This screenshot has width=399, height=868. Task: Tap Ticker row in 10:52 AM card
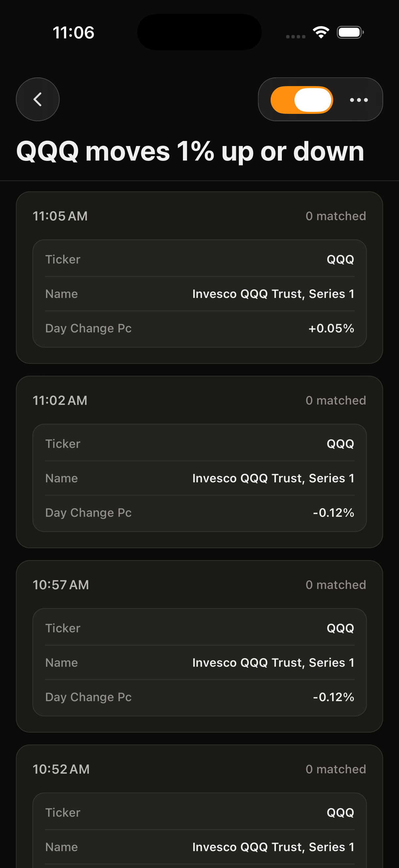[x=199, y=812]
